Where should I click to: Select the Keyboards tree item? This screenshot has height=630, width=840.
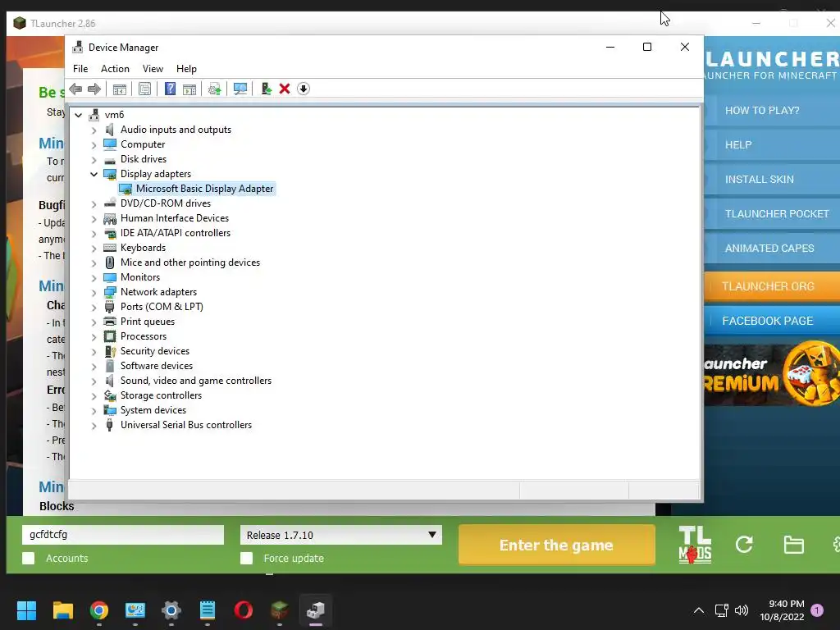[143, 248]
